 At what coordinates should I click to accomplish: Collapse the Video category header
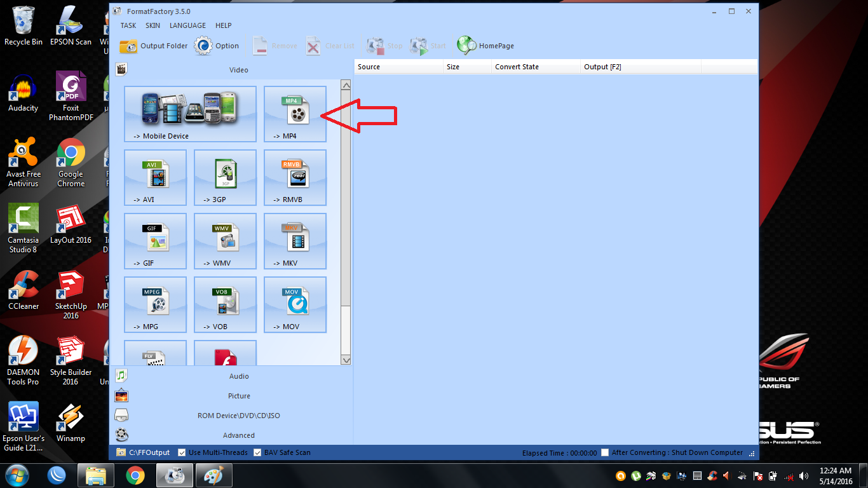click(x=231, y=70)
